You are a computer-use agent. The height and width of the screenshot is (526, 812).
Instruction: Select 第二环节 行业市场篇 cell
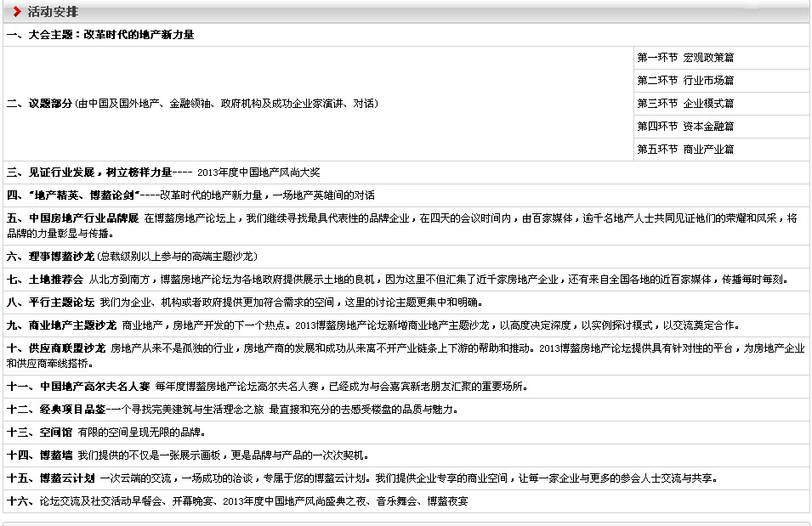coord(685,81)
